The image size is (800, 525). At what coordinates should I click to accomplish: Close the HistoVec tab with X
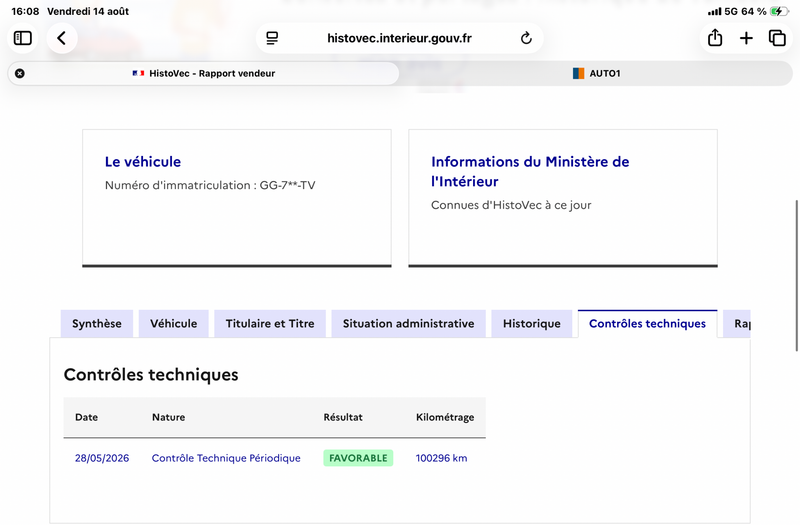tap(20, 73)
